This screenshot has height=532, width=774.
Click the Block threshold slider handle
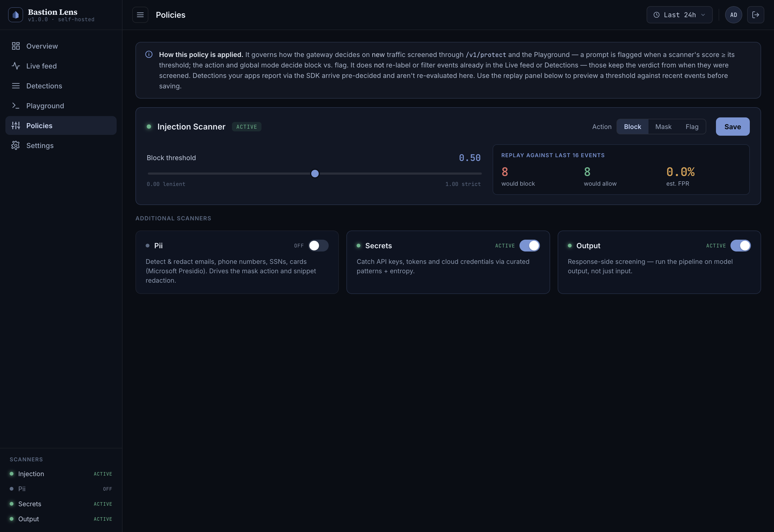click(x=315, y=173)
